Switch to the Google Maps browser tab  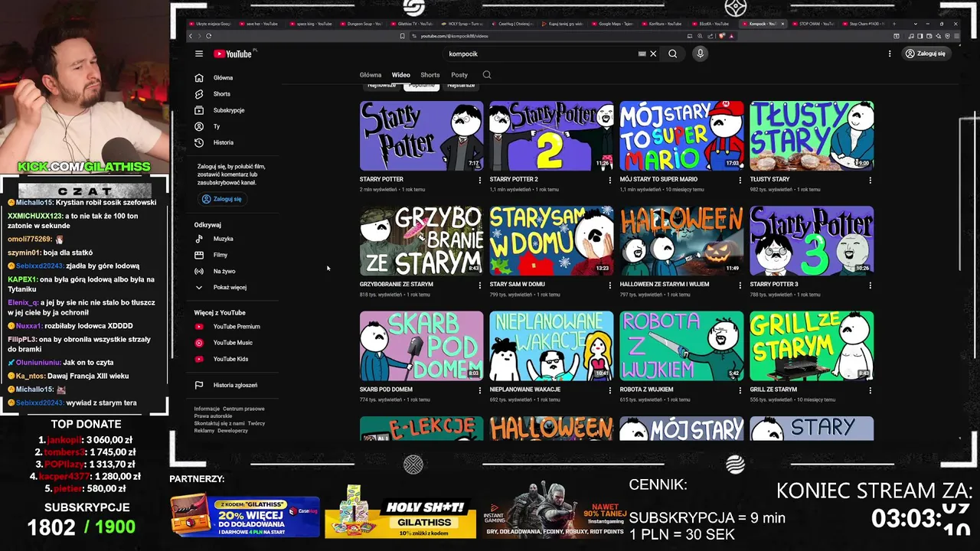coord(612,24)
